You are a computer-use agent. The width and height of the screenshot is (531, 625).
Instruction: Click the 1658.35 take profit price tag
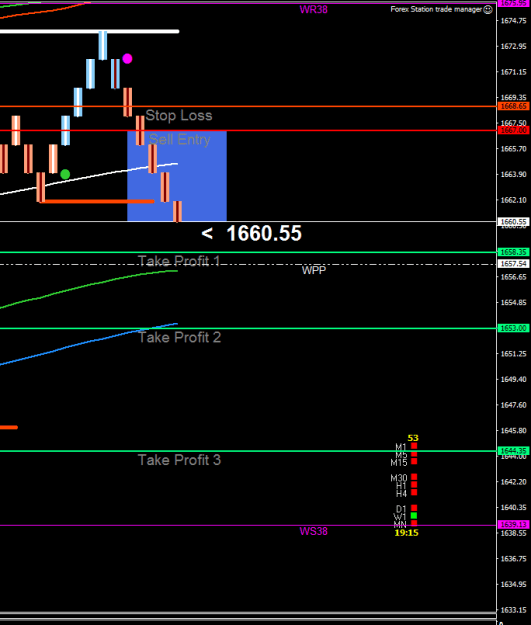pyautogui.click(x=514, y=252)
